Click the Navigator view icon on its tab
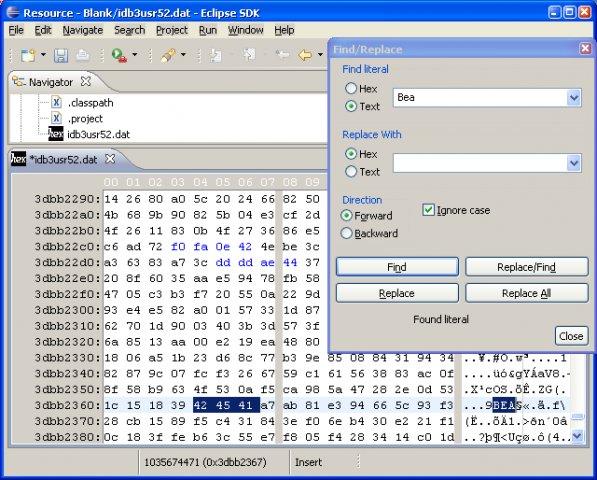The height and width of the screenshot is (480, 597). pyautogui.click(x=19, y=81)
